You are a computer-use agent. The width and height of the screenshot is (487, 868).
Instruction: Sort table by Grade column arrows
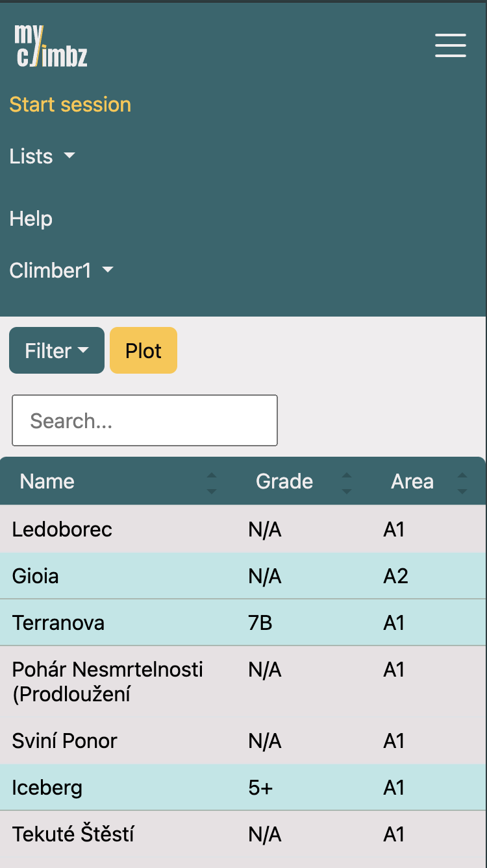point(347,483)
